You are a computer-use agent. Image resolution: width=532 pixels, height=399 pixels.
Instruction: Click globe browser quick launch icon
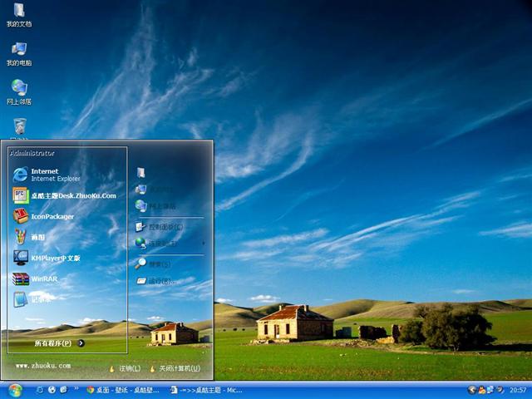[x=52, y=390]
